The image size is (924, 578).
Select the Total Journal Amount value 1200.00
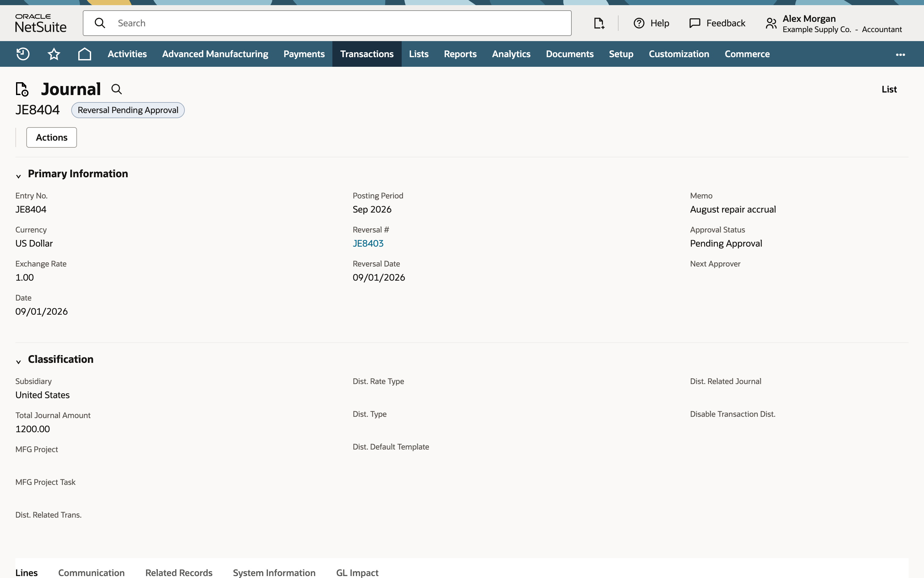(32, 429)
